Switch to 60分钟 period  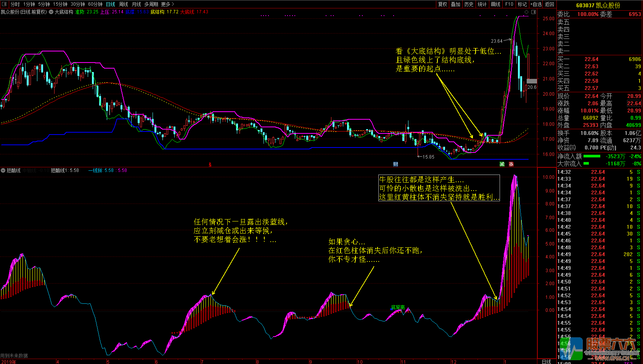click(x=95, y=4)
